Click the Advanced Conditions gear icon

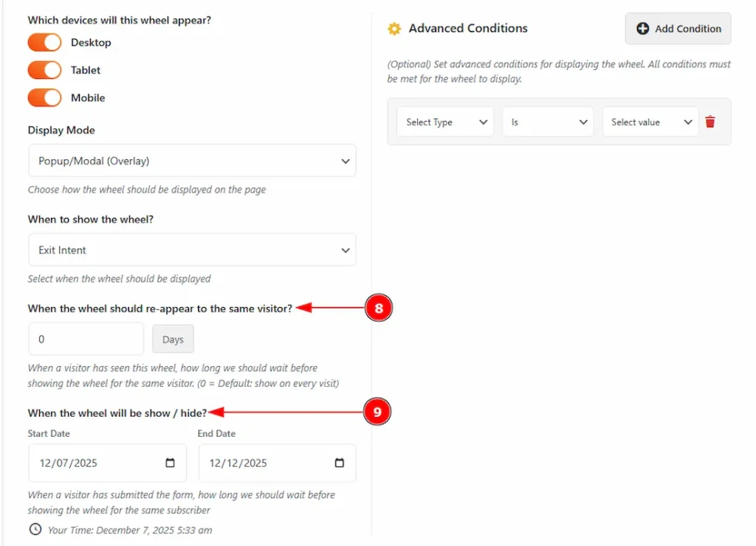[394, 29]
